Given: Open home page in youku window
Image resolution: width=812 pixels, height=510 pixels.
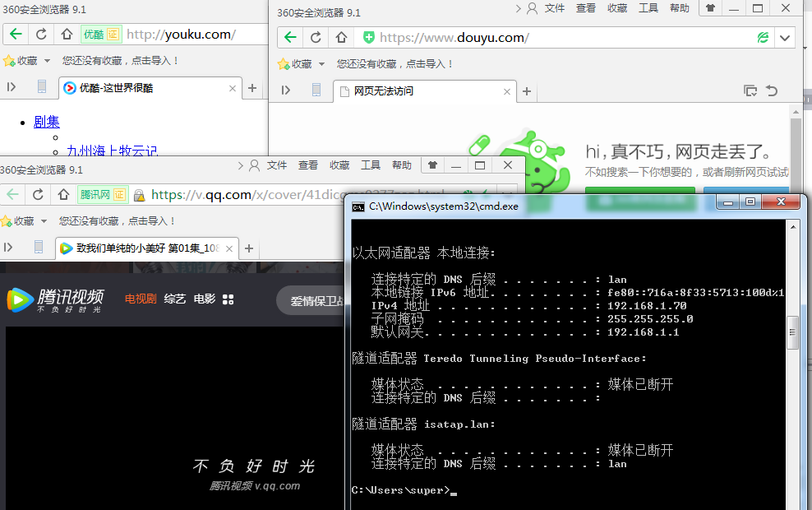Looking at the screenshot, I should point(67,35).
